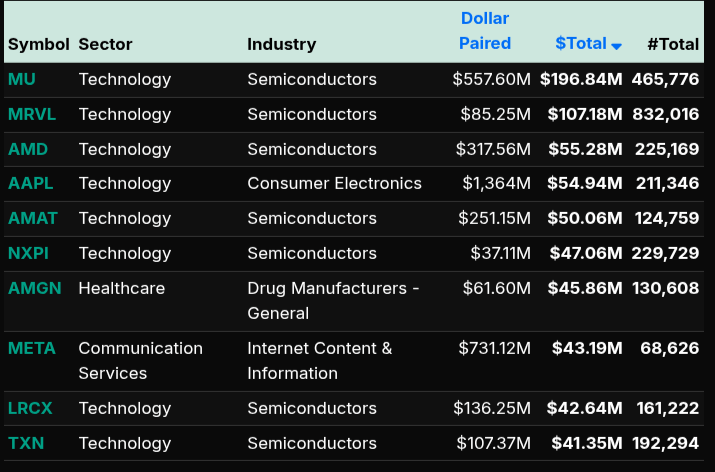Screen dimensions: 715x472
Task: Click Consumer Electronics industry cell
Action: click(334, 183)
